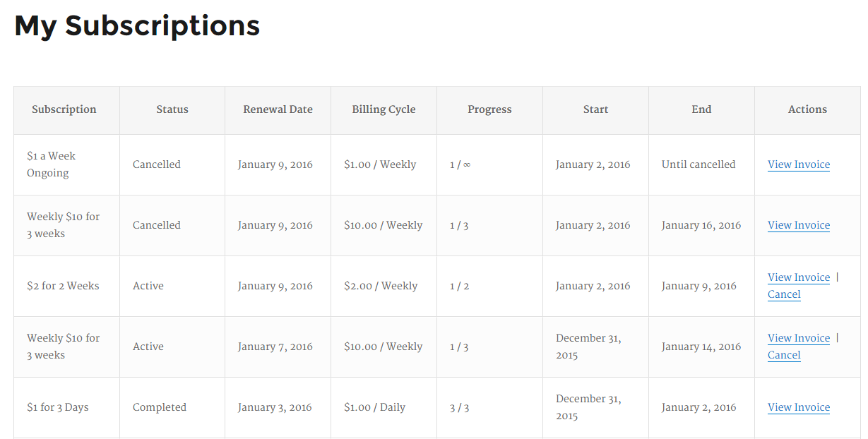The height and width of the screenshot is (439, 868).
Task: Click the Billing Cycle column header
Action: [384, 109]
